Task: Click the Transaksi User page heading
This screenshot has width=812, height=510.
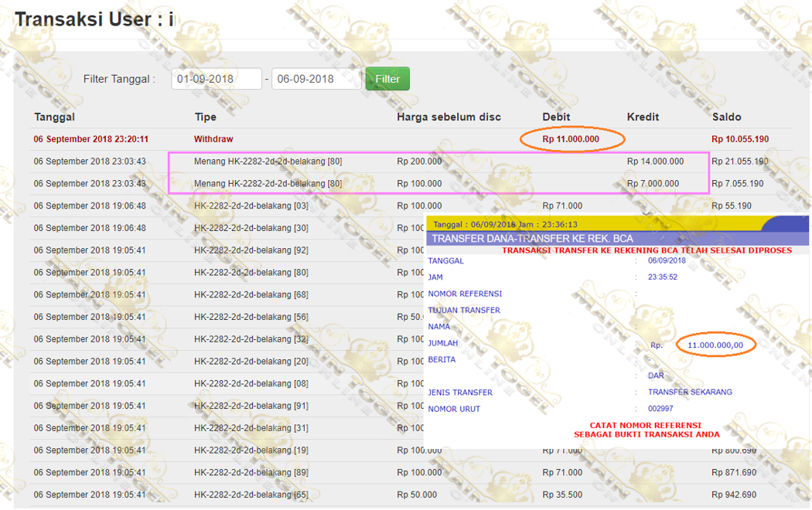Action: [x=94, y=19]
